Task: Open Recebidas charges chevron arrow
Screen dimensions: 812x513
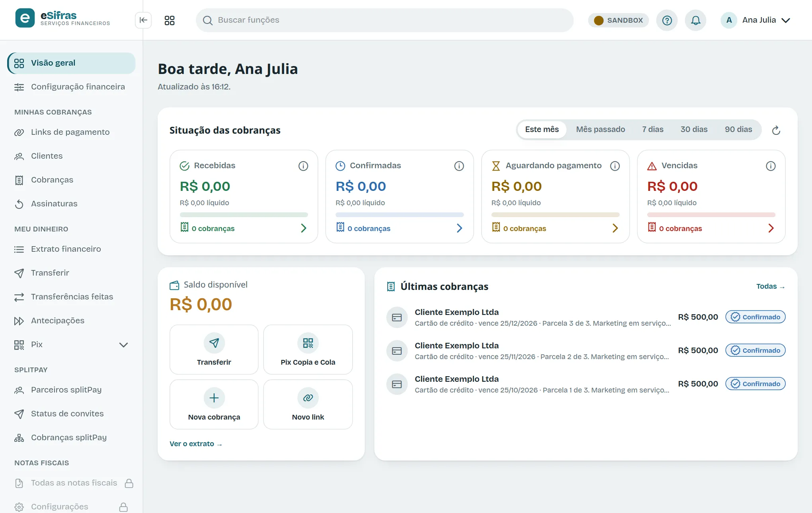Action: pos(303,228)
